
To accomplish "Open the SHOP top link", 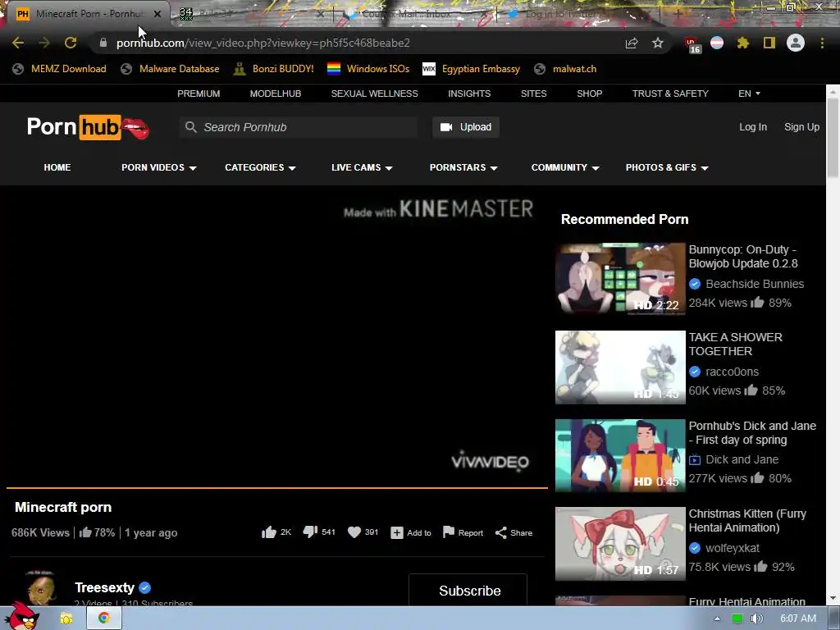I will 589,94.
